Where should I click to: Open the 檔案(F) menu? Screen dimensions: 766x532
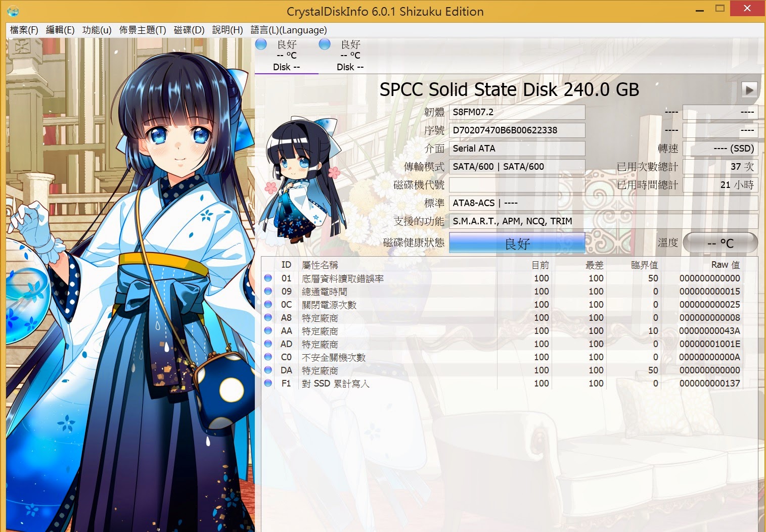(x=24, y=30)
